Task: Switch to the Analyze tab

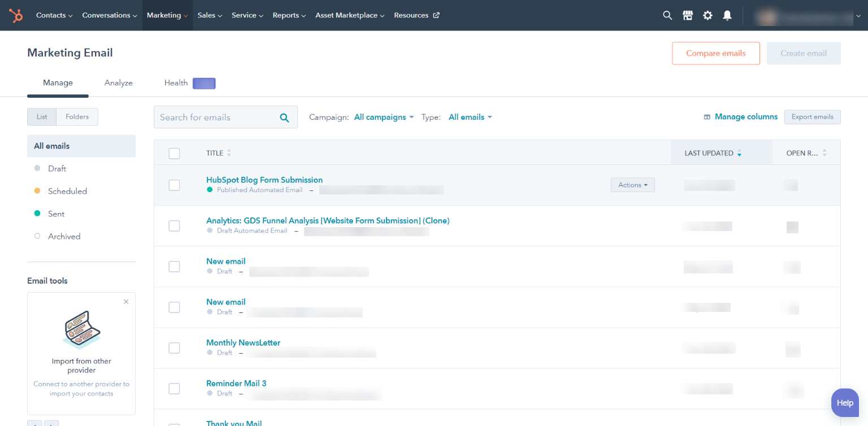Action: 118,82
